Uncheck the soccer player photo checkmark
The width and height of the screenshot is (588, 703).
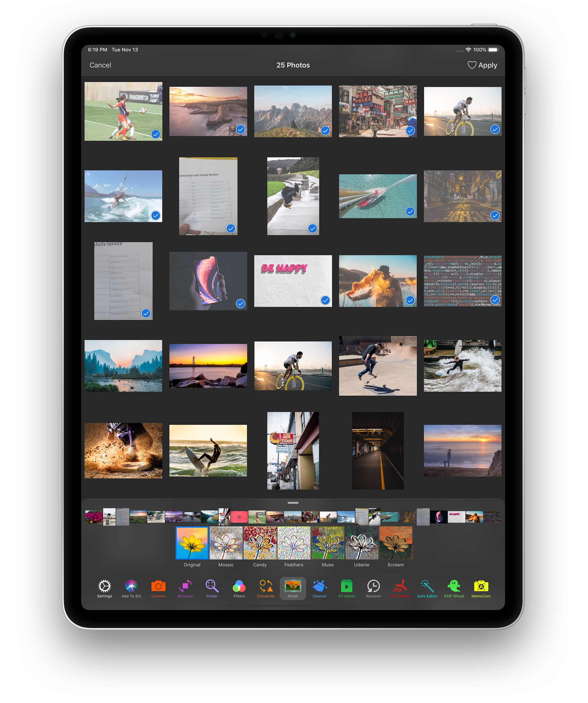click(x=156, y=134)
